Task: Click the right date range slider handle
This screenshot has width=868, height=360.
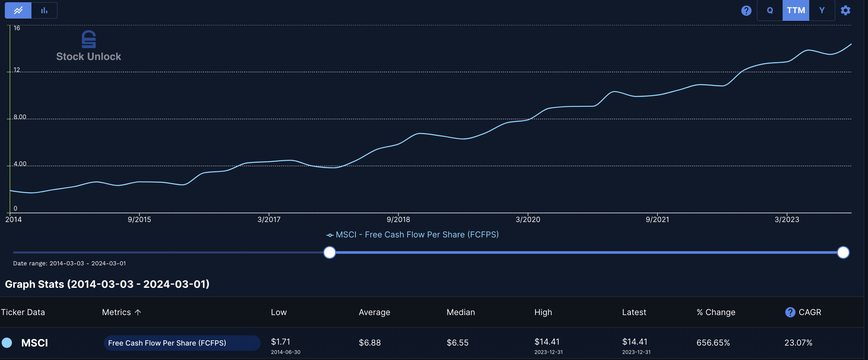Action: pos(843,252)
